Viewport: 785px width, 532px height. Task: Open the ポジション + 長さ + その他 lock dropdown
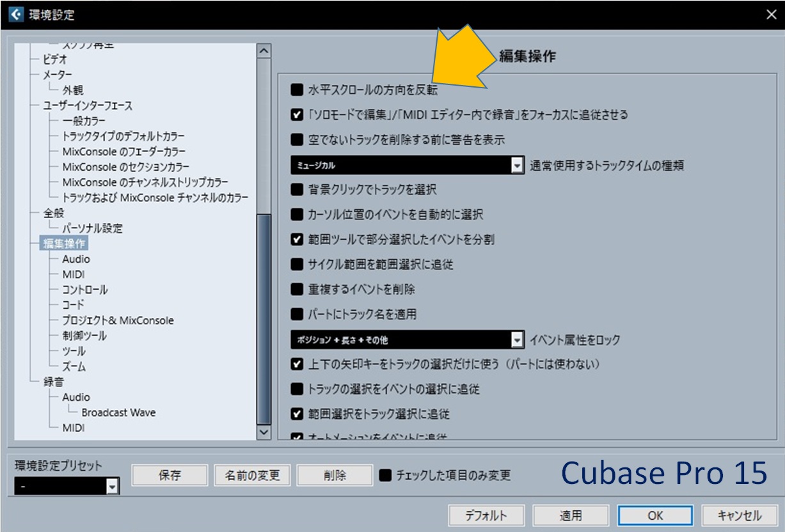click(517, 340)
